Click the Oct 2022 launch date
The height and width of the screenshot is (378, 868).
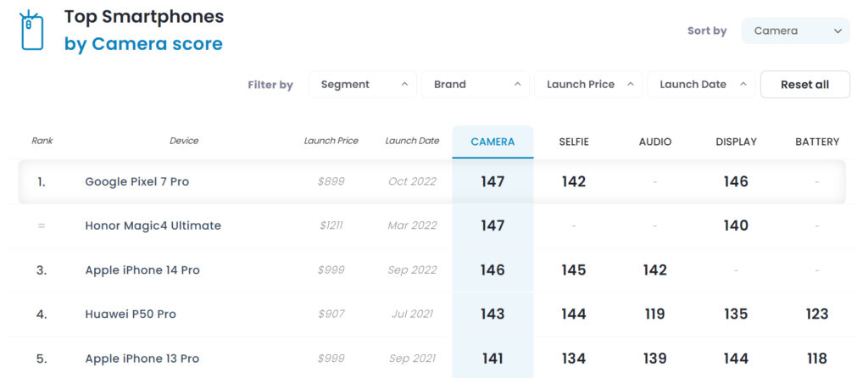click(413, 181)
